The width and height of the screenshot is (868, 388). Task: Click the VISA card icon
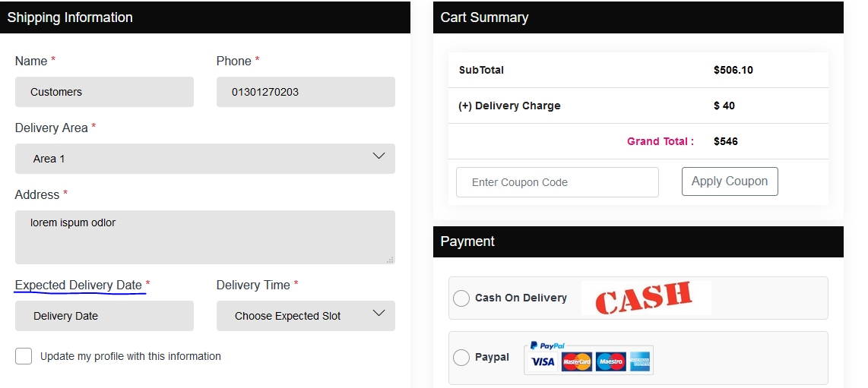pos(543,362)
